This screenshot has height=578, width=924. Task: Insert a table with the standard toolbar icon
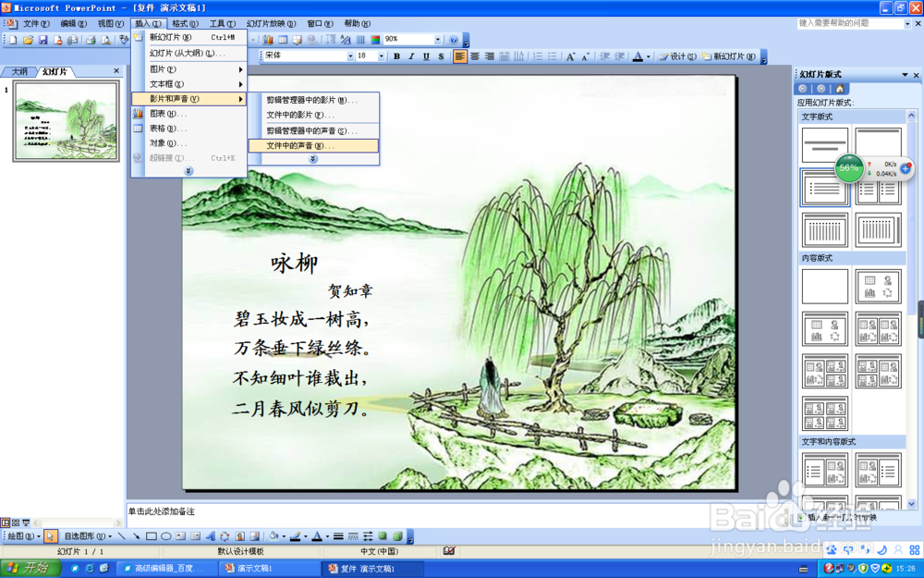283,38
